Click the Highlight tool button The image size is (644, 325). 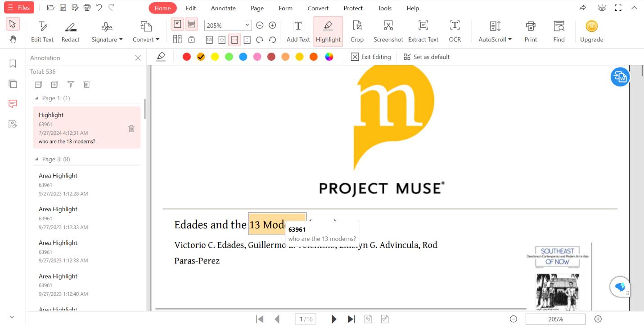click(x=328, y=31)
